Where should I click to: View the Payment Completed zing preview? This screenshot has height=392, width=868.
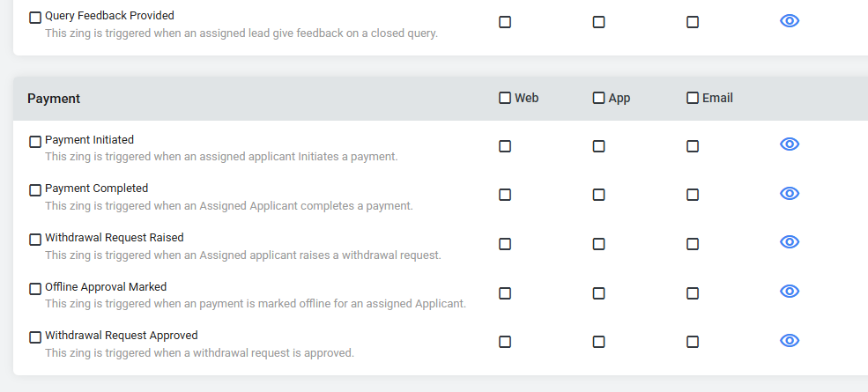click(790, 193)
